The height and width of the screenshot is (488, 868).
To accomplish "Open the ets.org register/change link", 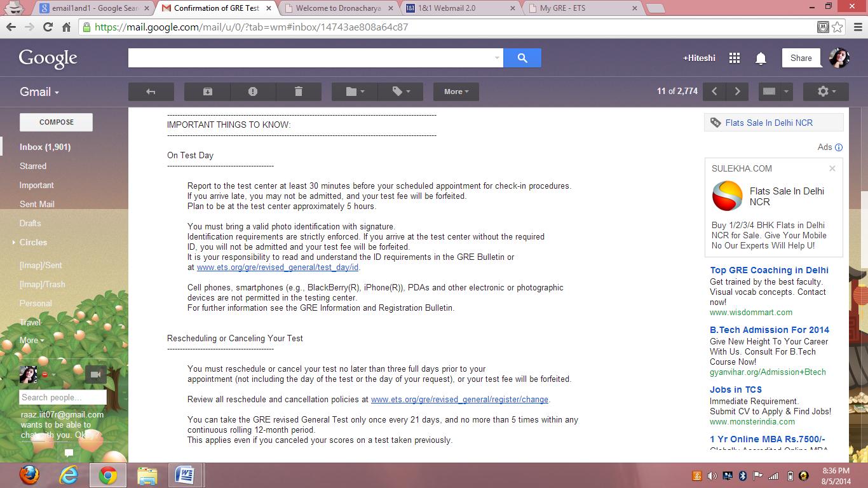I will 459,400.
